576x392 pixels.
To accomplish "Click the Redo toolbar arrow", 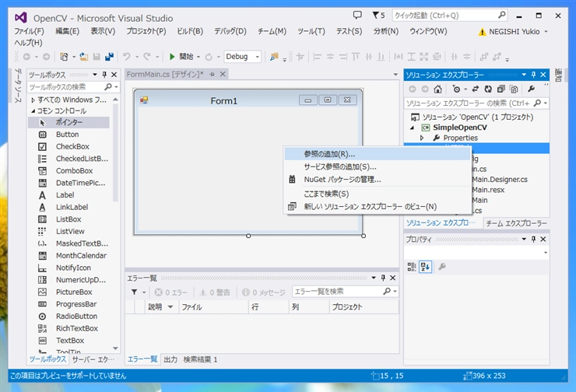I will pos(147,57).
